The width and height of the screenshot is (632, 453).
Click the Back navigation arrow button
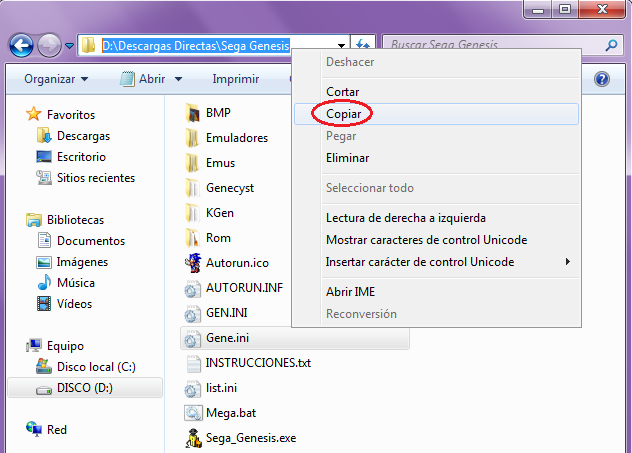click(21, 45)
